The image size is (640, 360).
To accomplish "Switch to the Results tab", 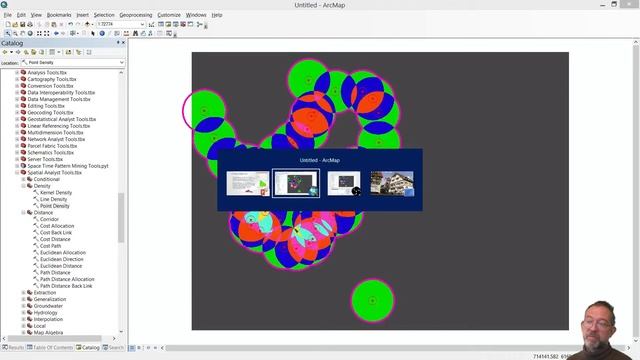I will click(13, 348).
